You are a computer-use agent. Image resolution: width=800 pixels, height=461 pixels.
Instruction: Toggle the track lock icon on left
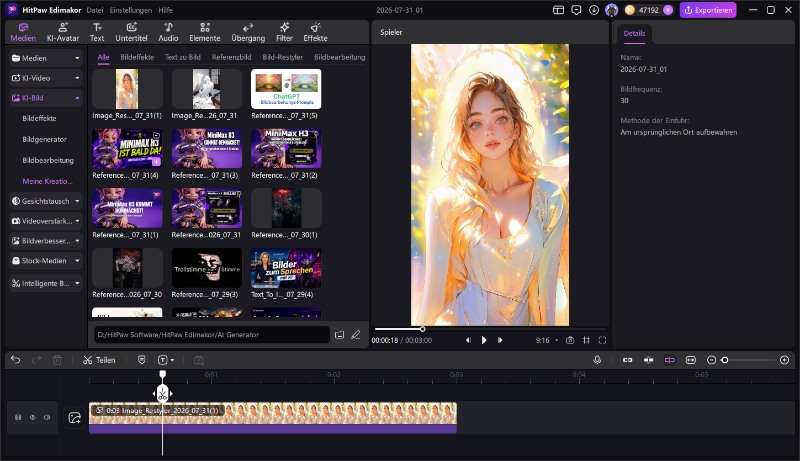pos(18,417)
